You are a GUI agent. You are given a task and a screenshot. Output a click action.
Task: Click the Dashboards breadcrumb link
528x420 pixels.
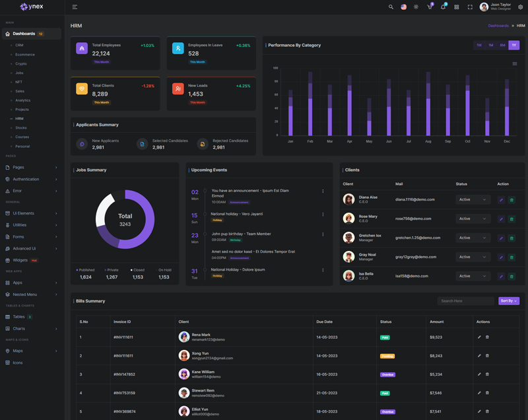tap(498, 26)
